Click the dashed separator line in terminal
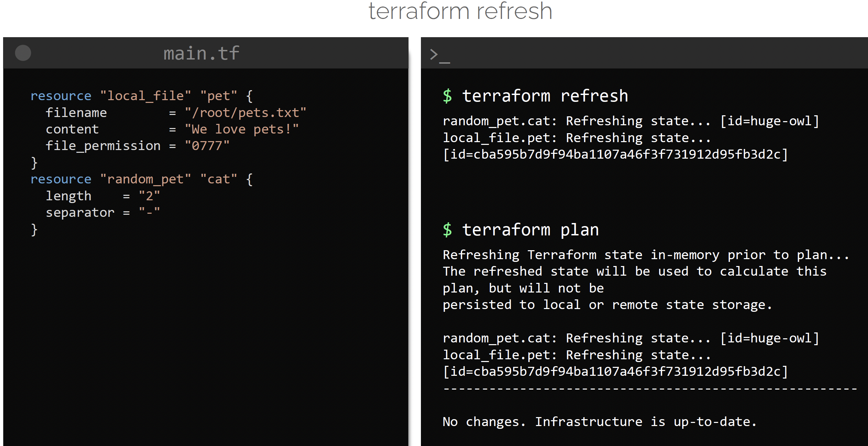 pyautogui.click(x=650, y=389)
